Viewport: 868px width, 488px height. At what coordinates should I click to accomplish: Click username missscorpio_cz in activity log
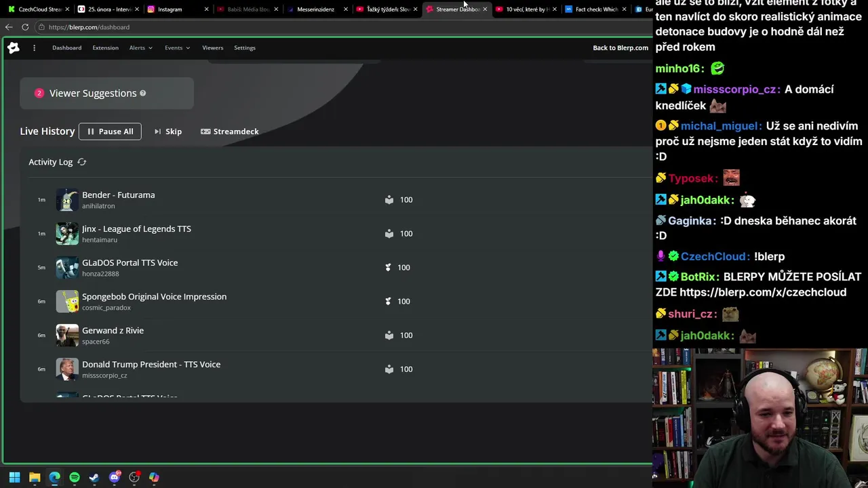[104, 375]
